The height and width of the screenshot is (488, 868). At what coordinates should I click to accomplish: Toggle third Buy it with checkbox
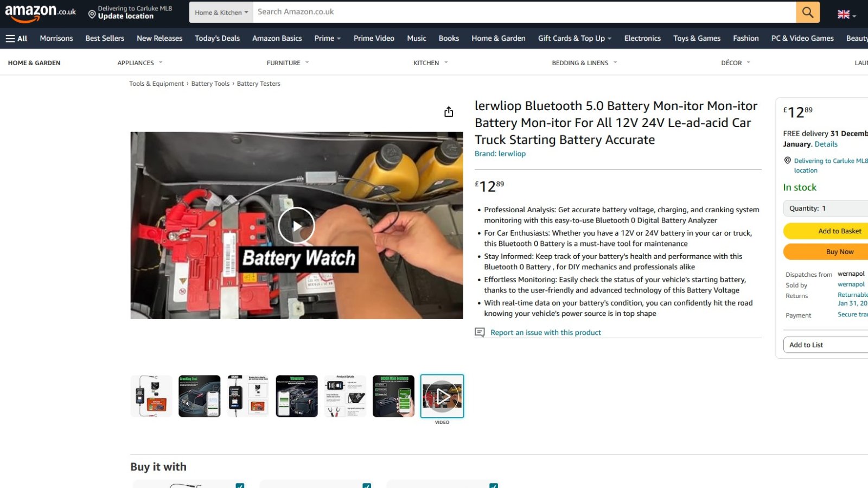(494, 485)
